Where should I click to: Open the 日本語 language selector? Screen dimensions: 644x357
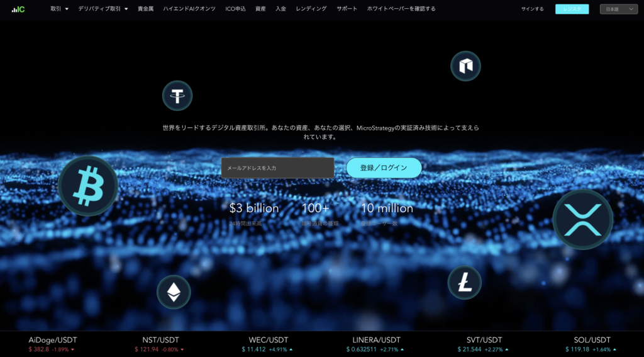tap(619, 9)
